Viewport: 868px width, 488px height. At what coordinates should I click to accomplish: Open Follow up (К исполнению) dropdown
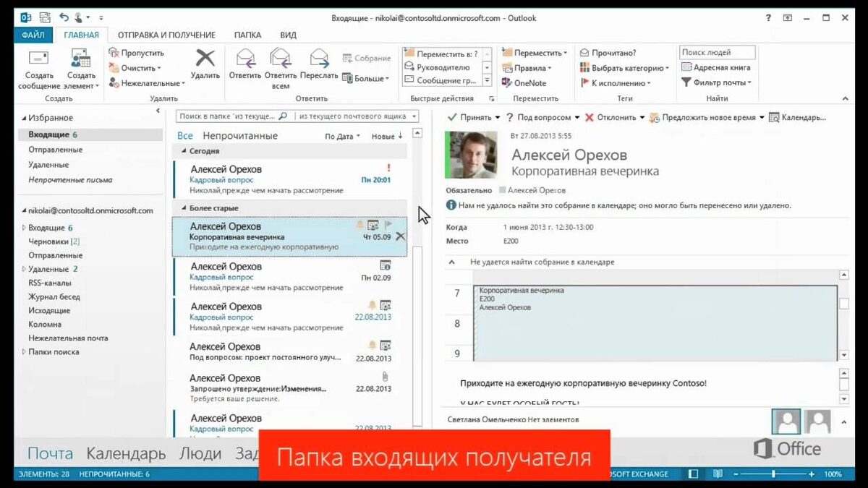point(616,83)
